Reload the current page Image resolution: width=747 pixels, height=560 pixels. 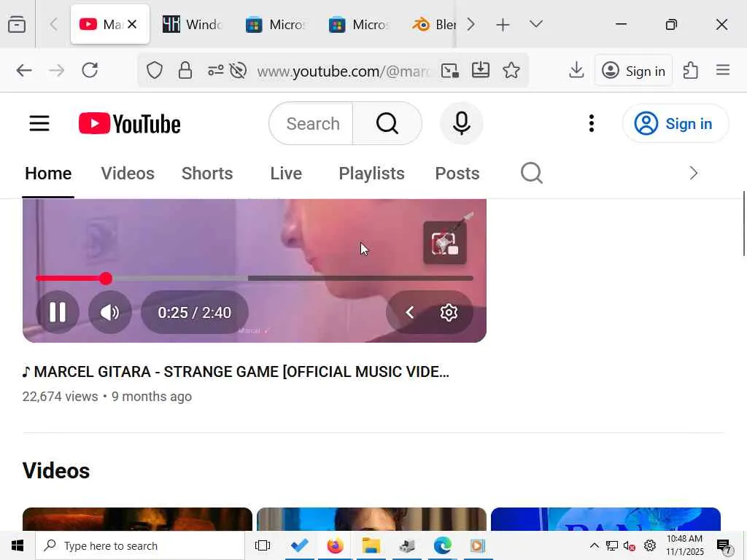click(x=90, y=71)
